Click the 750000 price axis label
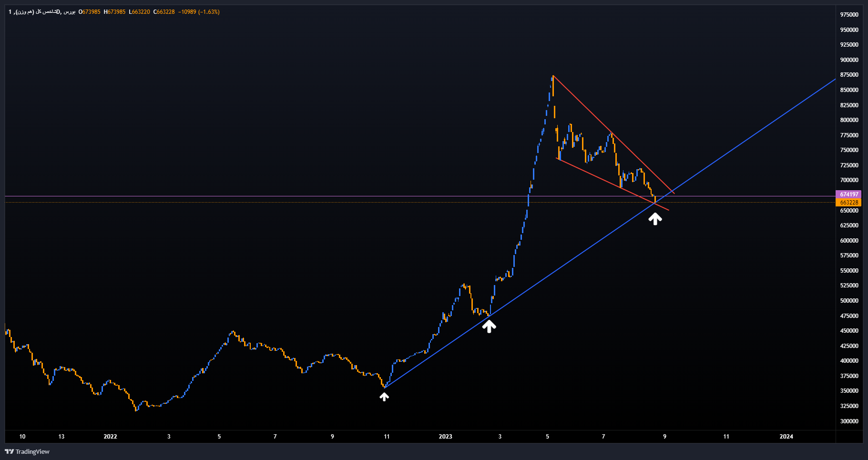The height and width of the screenshot is (460, 868). coord(849,150)
